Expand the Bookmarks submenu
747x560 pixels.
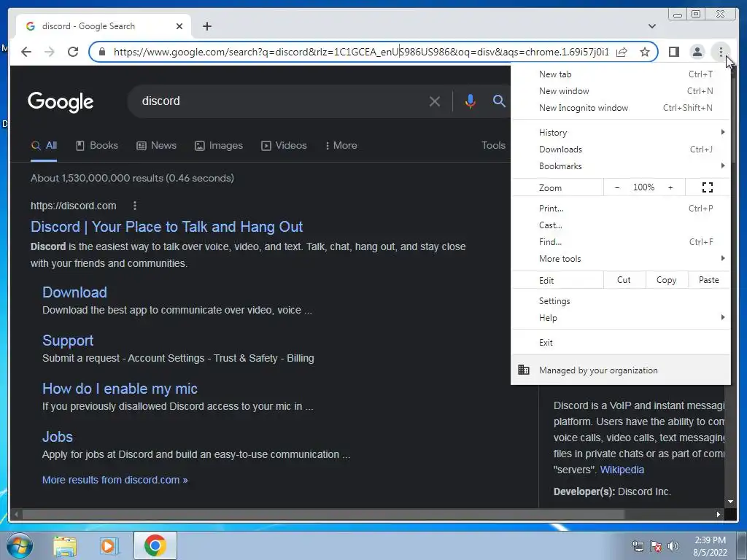(x=621, y=166)
